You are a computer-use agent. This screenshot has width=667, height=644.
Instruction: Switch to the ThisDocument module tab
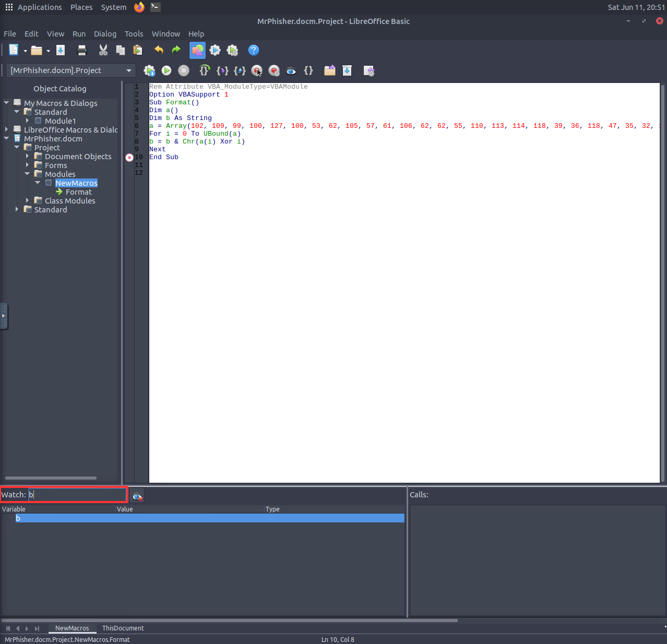[123, 628]
